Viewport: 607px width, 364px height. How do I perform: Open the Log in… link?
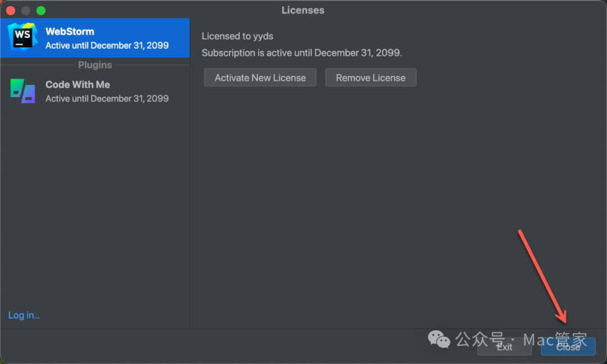coord(24,315)
